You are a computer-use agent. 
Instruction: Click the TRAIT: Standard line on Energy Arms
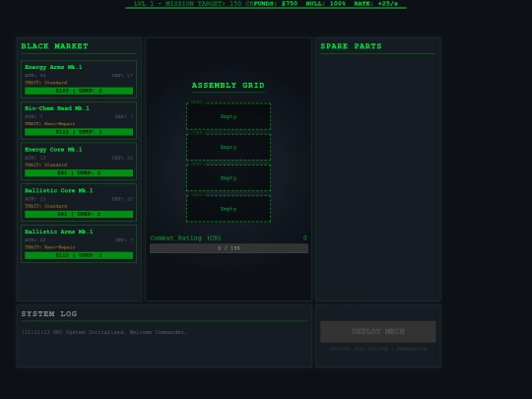[x=45, y=83]
